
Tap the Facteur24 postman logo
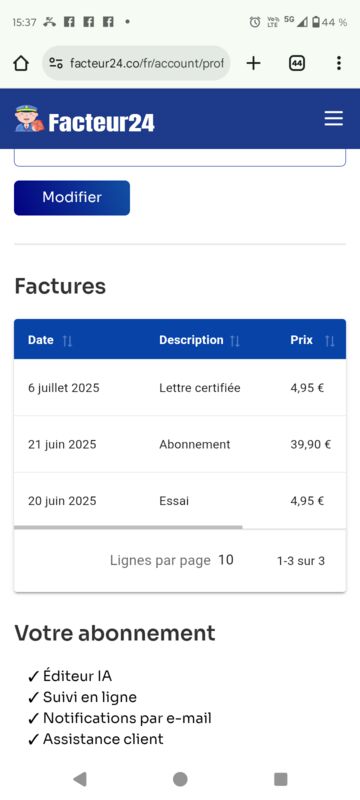(x=85, y=119)
